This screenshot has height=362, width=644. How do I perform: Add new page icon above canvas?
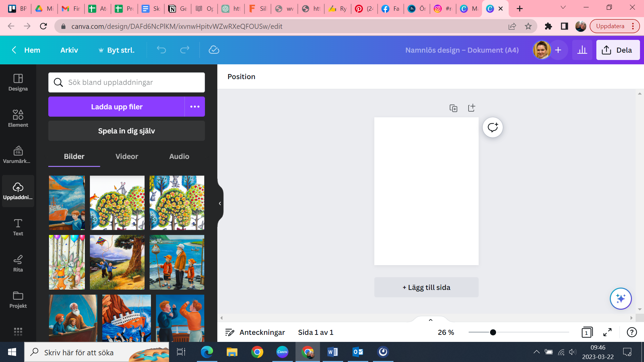(x=472, y=108)
